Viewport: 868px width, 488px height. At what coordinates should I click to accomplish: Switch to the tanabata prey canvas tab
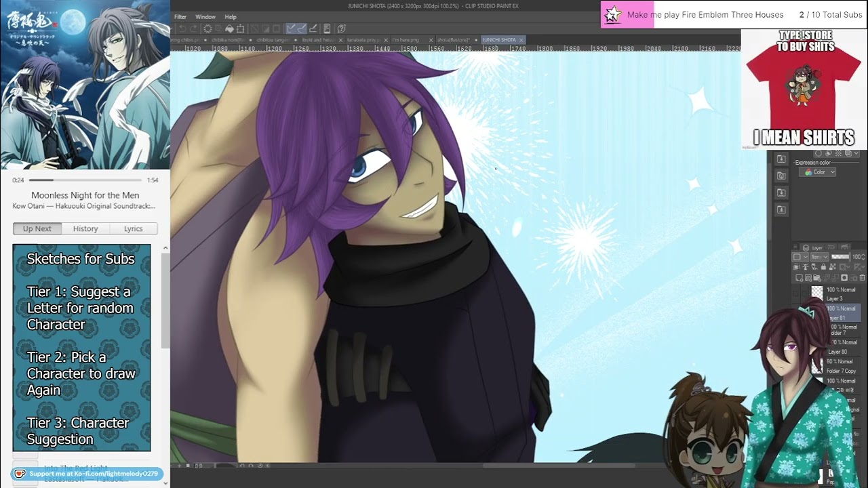coord(363,40)
